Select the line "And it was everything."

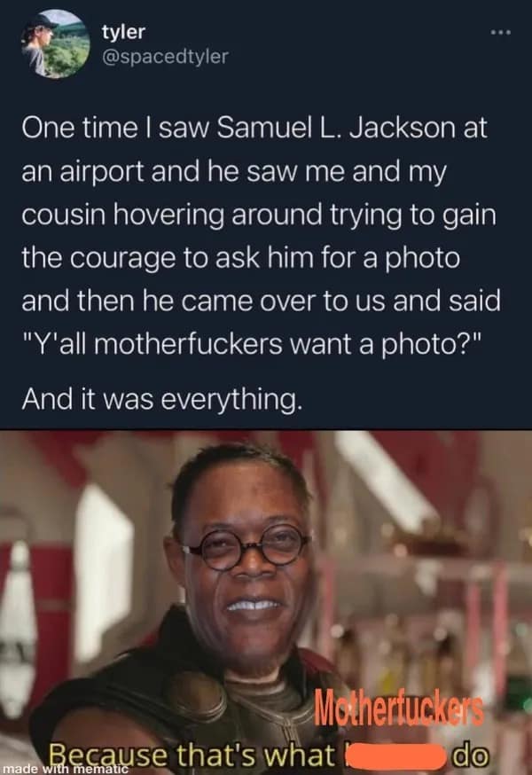coord(161,398)
